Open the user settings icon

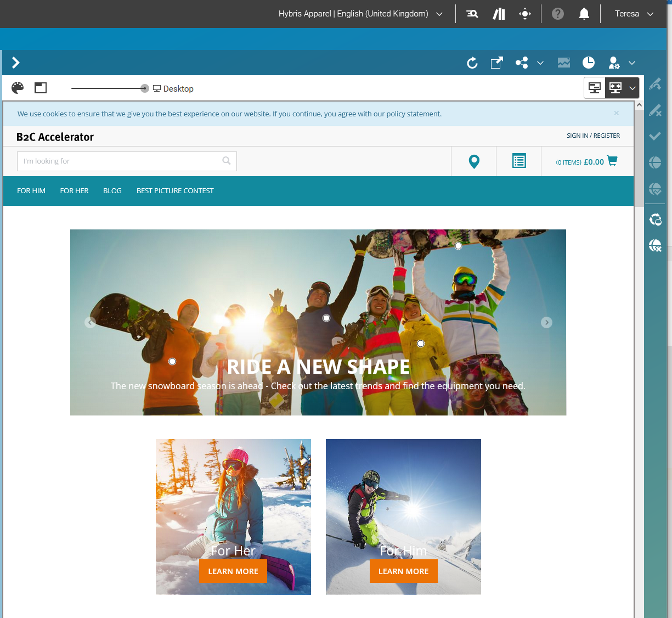click(x=613, y=63)
